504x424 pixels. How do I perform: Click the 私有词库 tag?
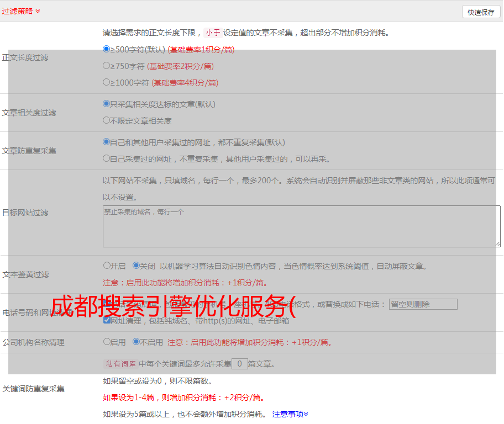[x=121, y=364]
